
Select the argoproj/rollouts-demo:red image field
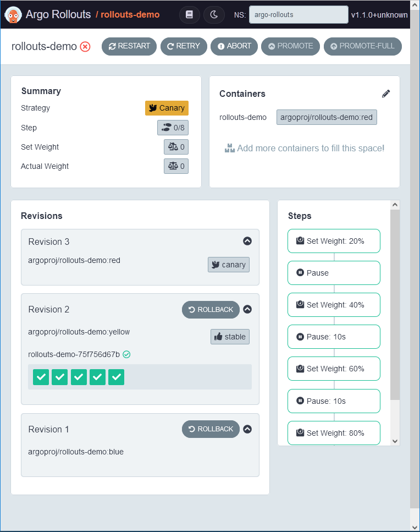pyautogui.click(x=327, y=117)
